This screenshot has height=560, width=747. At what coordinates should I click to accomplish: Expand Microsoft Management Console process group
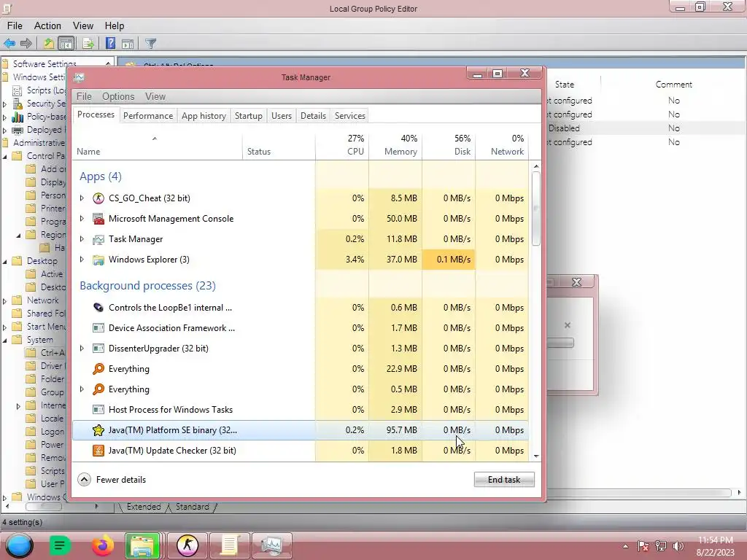(x=82, y=219)
